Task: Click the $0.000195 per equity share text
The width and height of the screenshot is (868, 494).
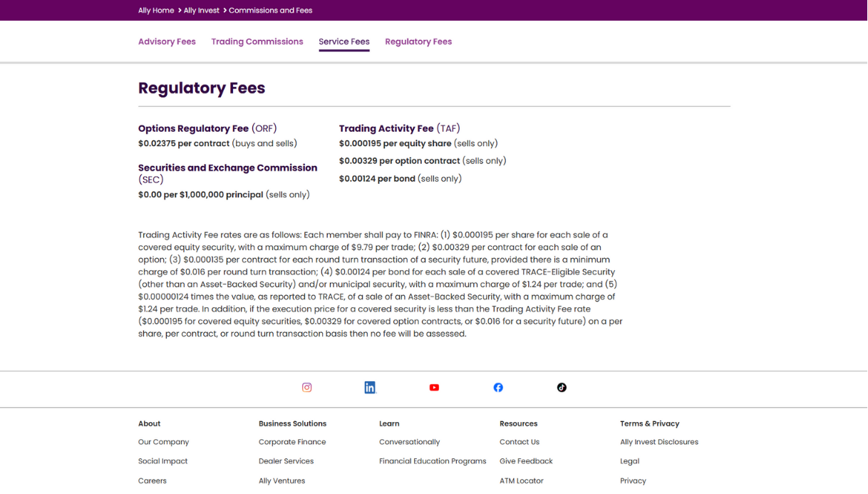Action: coord(396,143)
